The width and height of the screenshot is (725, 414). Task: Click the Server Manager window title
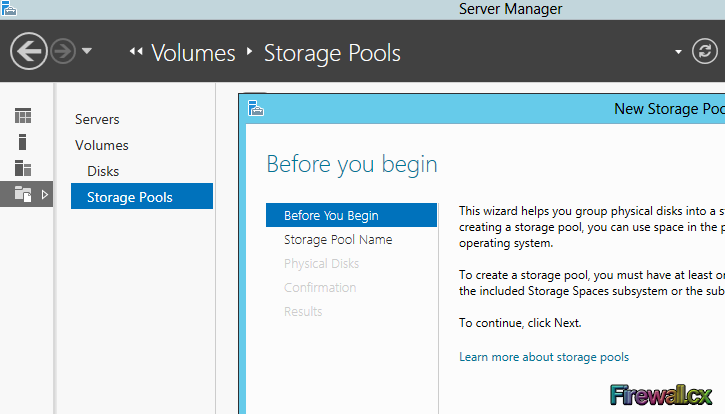point(510,9)
